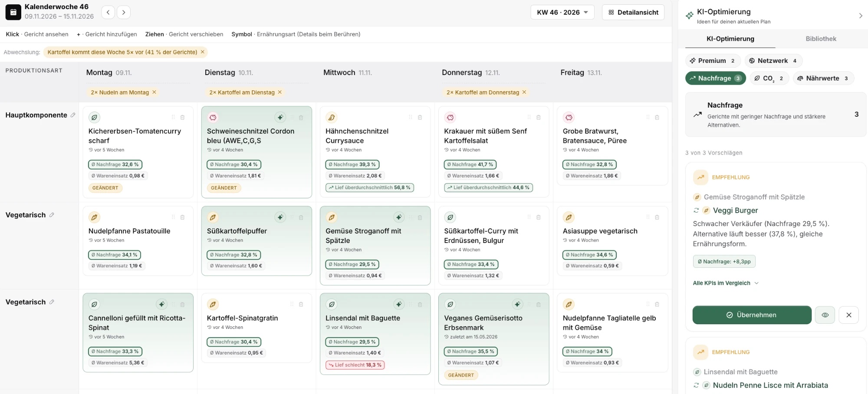The width and height of the screenshot is (868, 394).
Task: Delete the Grobe Bratwurst, Bratensauce, Püree card
Action: coord(657,118)
